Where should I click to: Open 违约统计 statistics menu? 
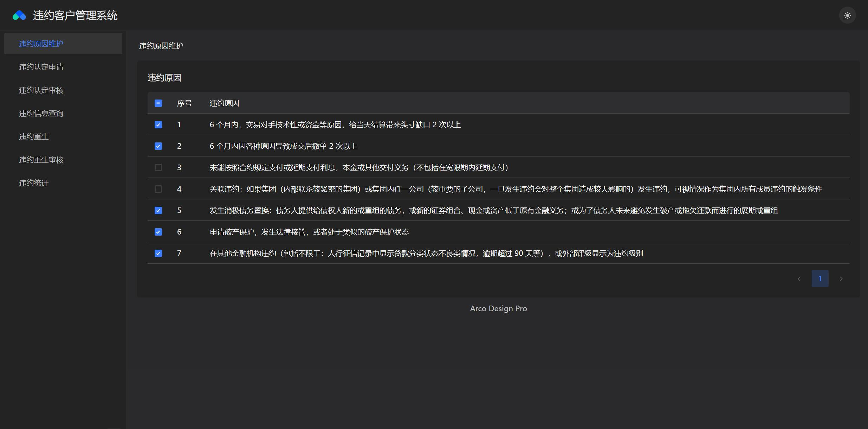pyautogui.click(x=34, y=183)
